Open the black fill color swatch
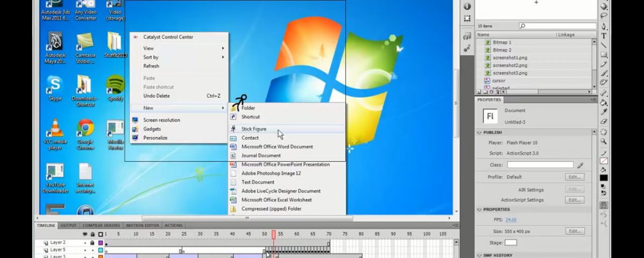The height and width of the screenshot is (258, 644). point(604,178)
